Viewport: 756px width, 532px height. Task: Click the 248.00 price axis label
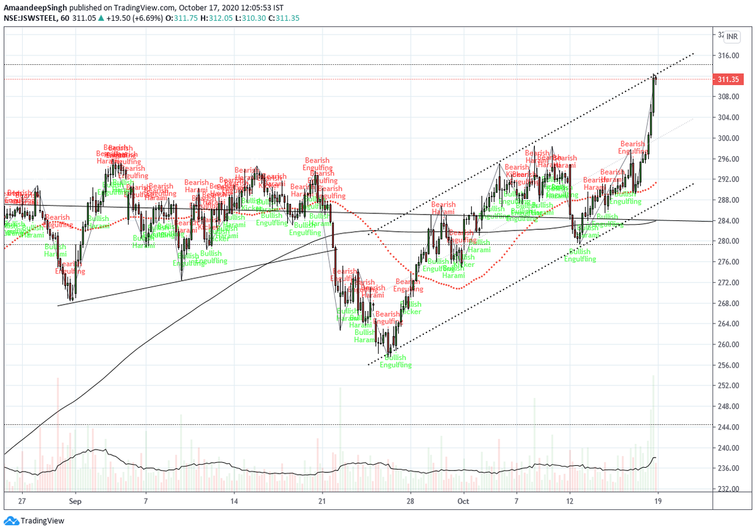coord(728,407)
